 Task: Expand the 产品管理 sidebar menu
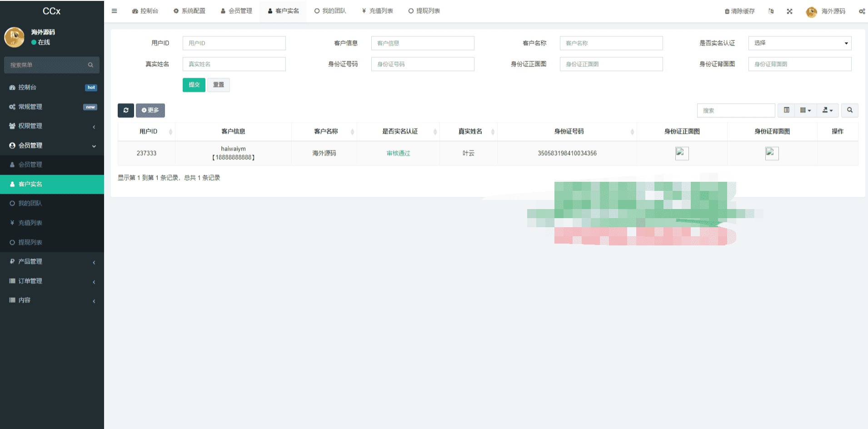click(52, 261)
